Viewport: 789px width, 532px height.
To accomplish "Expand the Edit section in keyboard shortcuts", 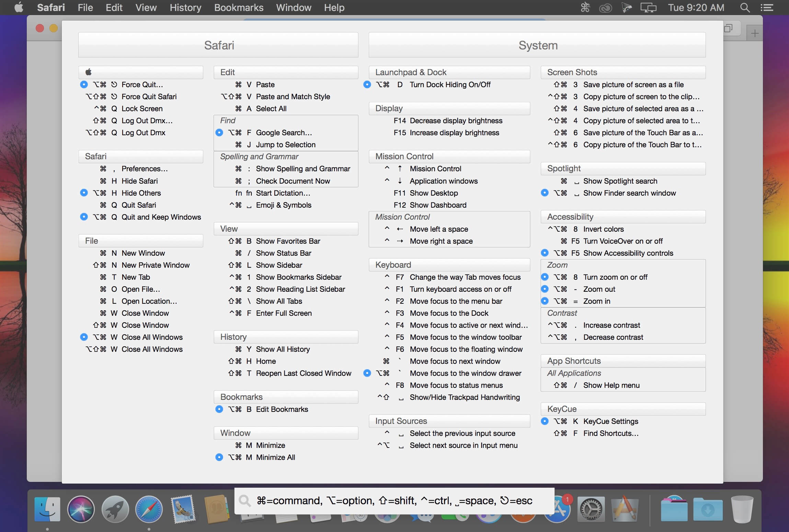I will click(x=227, y=72).
